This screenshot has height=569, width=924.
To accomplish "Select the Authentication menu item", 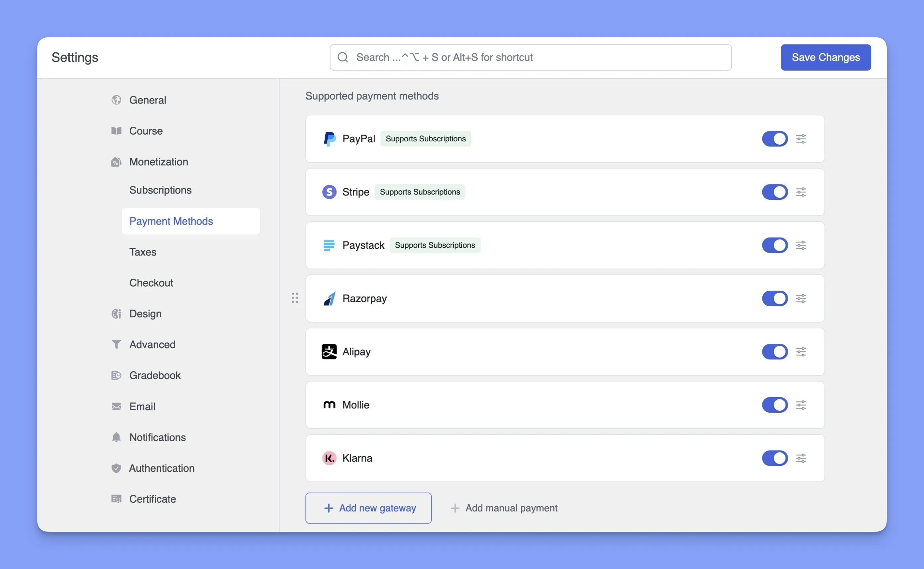I will click(x=162, y=468).
